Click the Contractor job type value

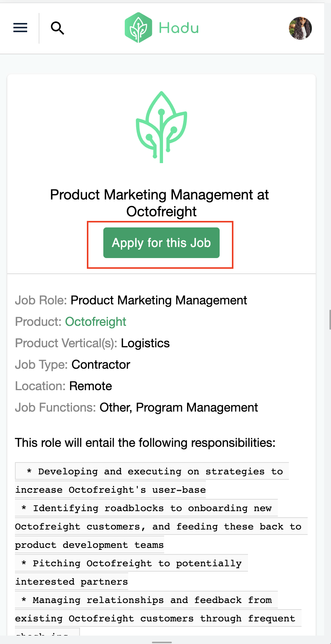(x=101, y=364)
